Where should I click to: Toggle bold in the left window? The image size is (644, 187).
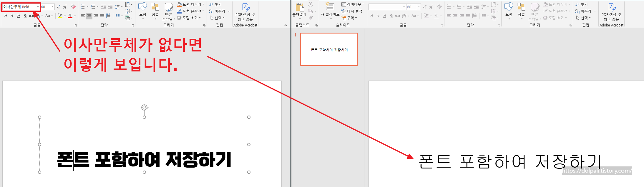[5, 16]
